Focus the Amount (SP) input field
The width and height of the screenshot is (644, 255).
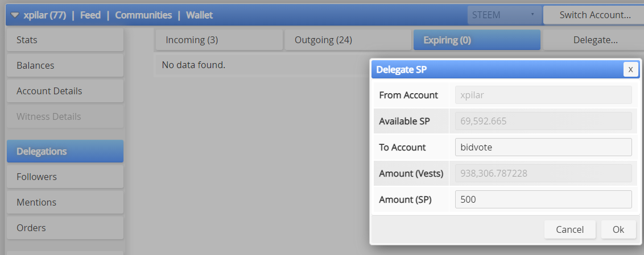point(543,199)
